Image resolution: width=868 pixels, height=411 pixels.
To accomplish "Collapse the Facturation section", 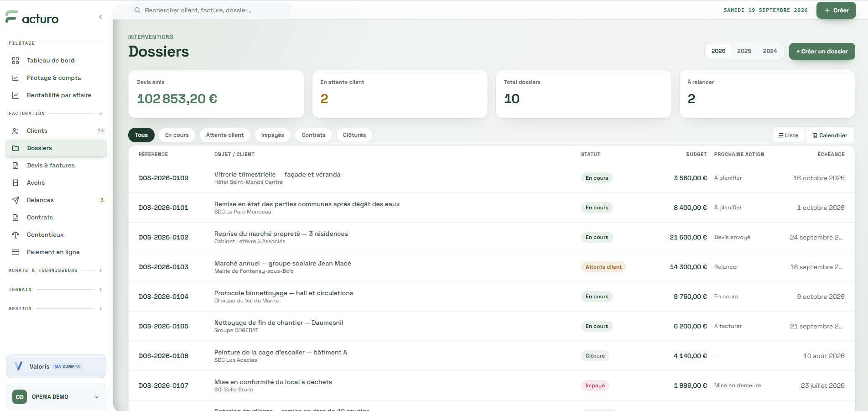I will point(101,114).
